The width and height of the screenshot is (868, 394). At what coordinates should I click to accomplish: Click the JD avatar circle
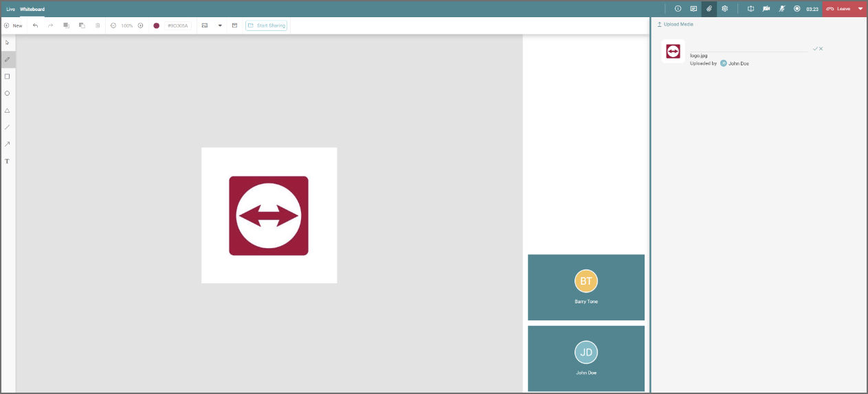point(586,352)
